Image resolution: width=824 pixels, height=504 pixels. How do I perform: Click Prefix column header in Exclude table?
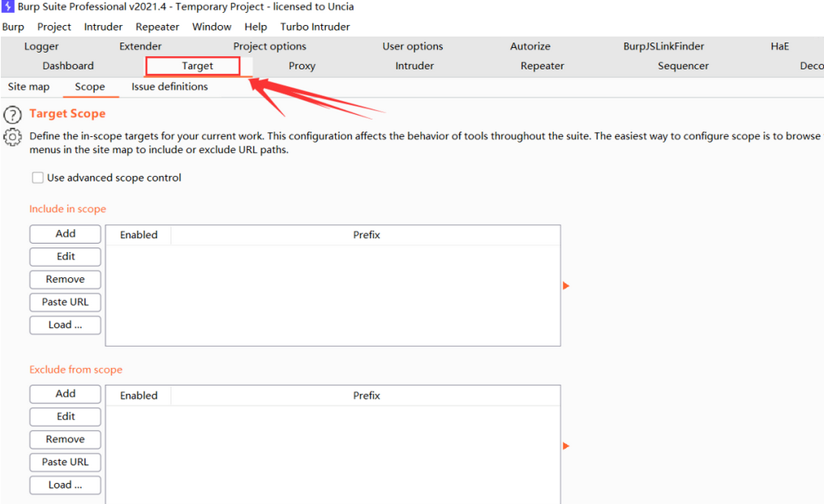367,395
